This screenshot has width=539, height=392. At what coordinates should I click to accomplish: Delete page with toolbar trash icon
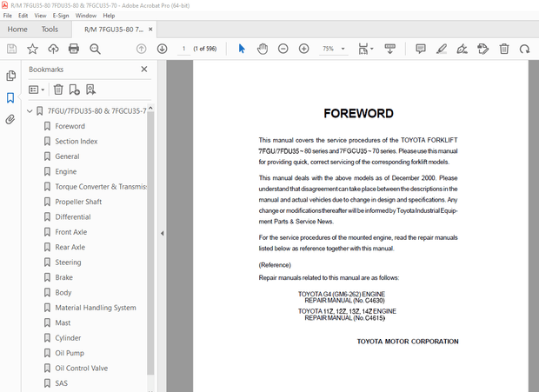tap(504, 49)
